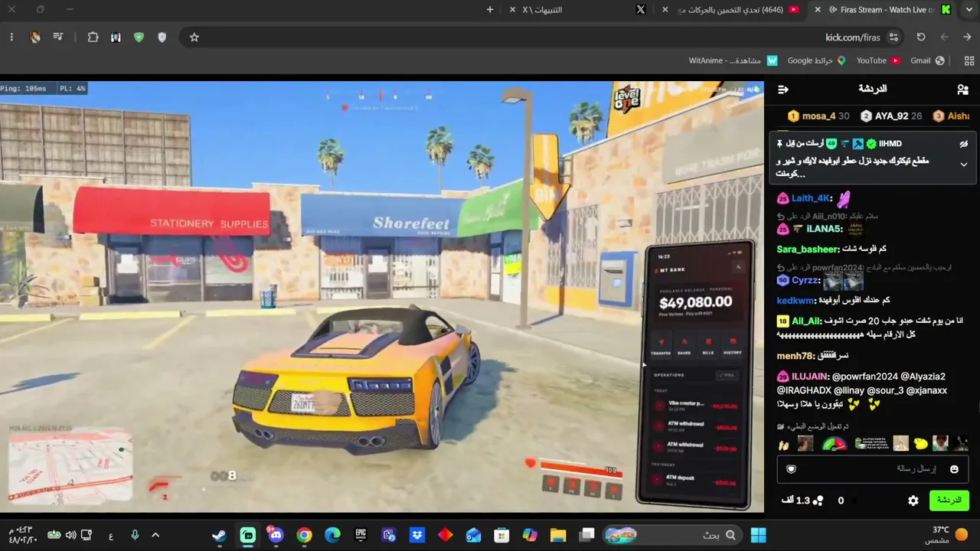Open the taskbar clock and date
980x551 pixels.
pyautogui.click(x=23, y=535)
